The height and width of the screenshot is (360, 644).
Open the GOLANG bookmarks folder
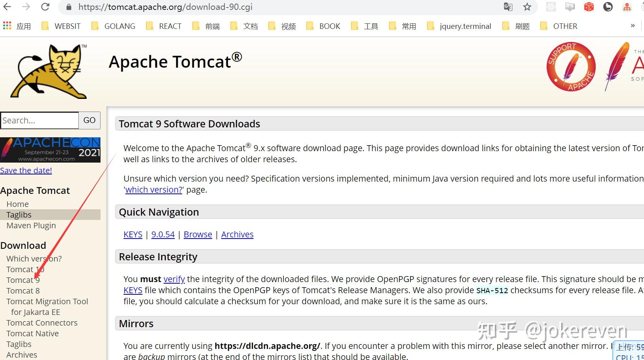[x=120, y=26]
